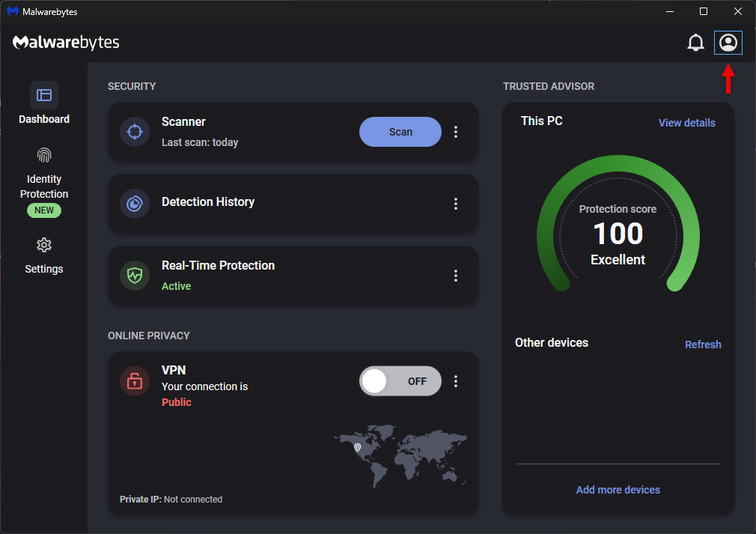Click the VPN world map
Screen dimensions: 756x534
pos(400,456)
